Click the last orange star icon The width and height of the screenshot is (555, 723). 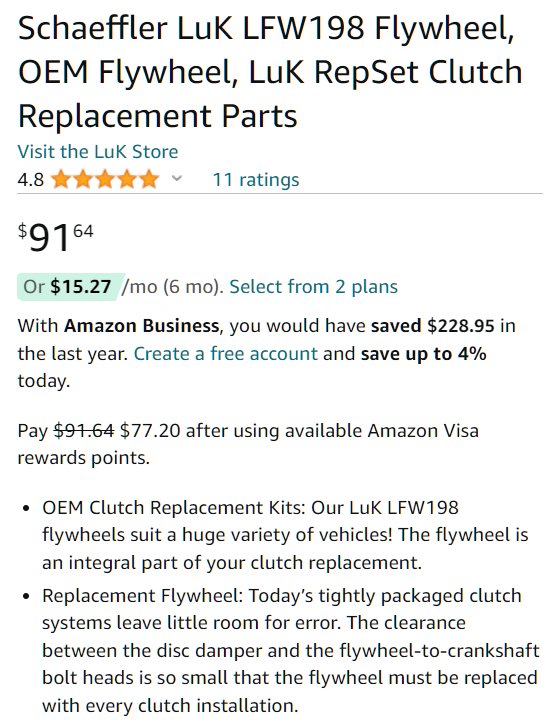[149, 179]
